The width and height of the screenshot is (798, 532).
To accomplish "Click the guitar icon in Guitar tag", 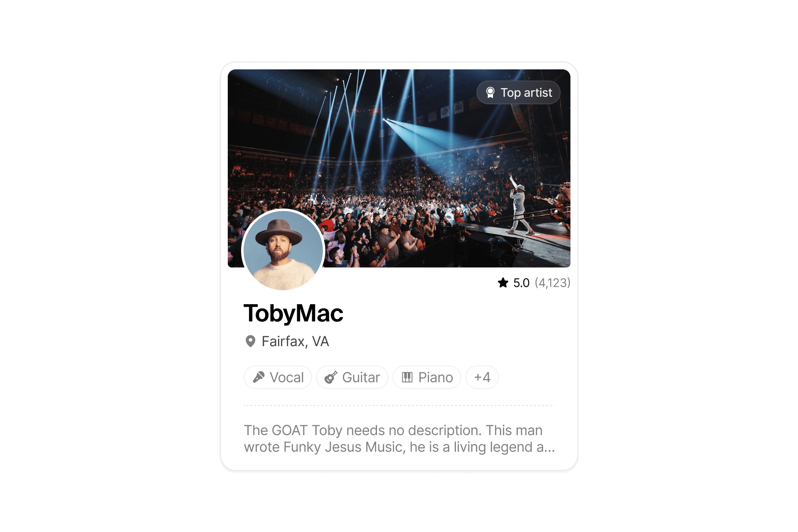I will pos(331,377).
